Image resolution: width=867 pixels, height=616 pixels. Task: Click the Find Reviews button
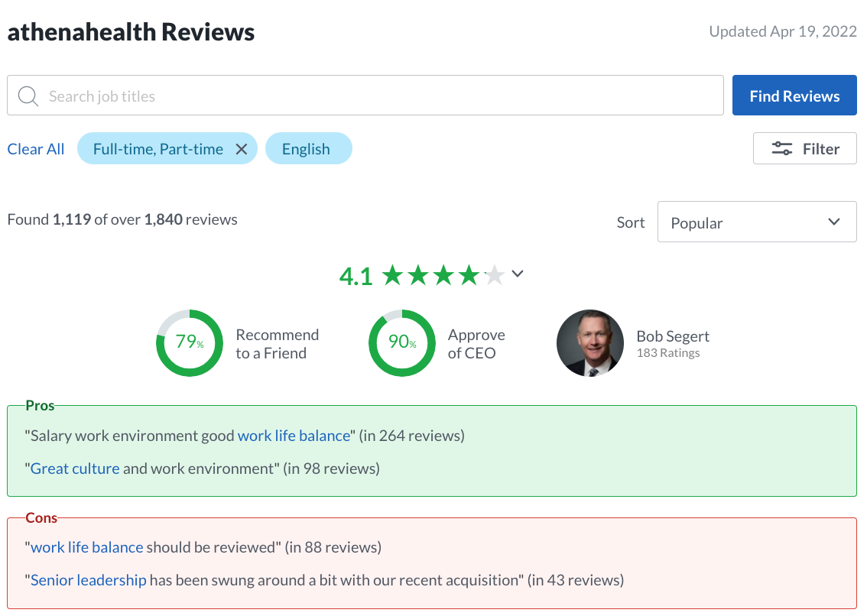tap(794, 95)
